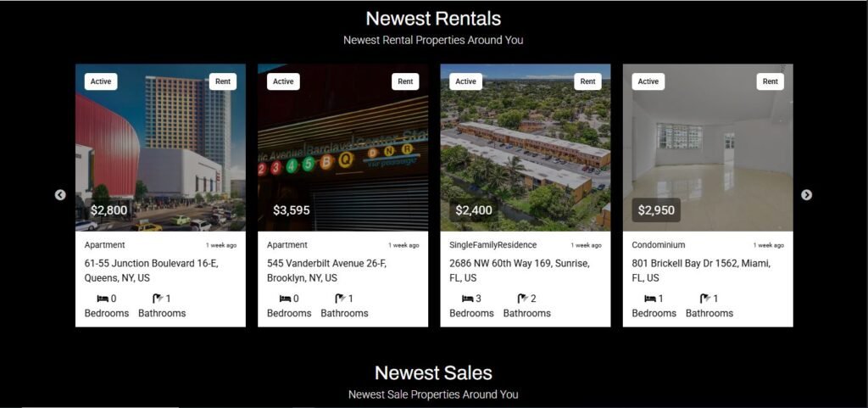The image size is (868, 408).
Task: Click the shower icon on Sunrise listing
Action: click(523, 299)
